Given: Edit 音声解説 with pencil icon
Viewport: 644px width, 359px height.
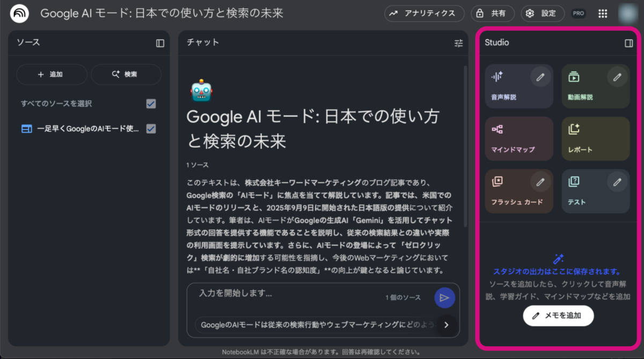Looking at the screenshot, I should 540,77.
